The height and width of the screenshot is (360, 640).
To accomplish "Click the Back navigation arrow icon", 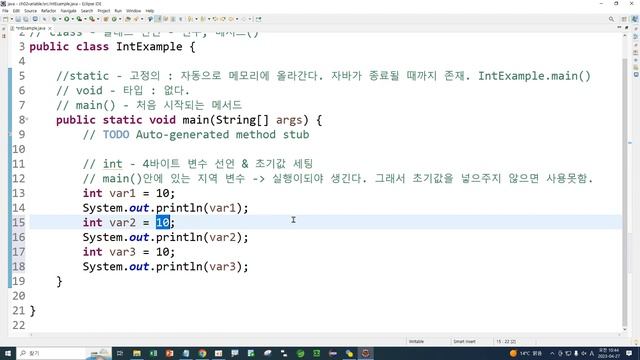I will 231,19.
